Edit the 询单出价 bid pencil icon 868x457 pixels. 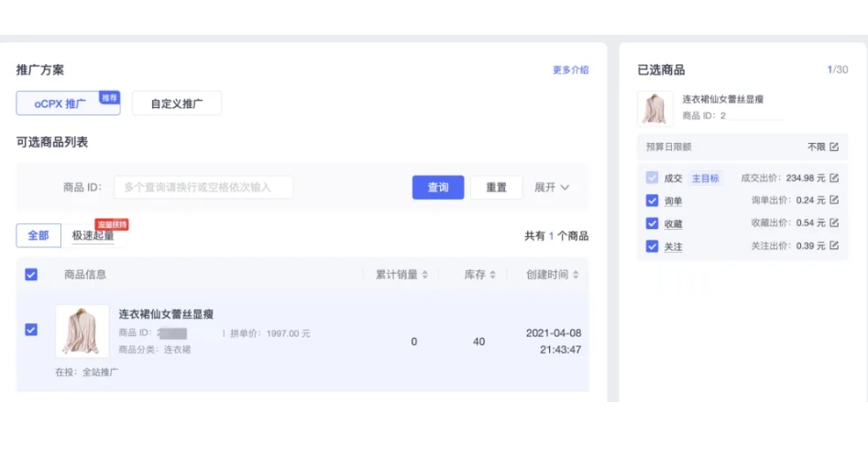pyautogui.click(x=834, y=200)
